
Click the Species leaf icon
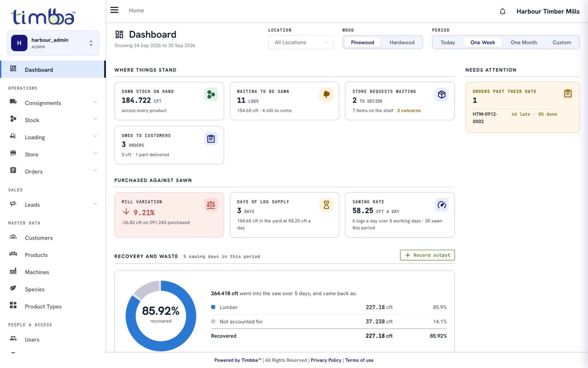[13, 288]
